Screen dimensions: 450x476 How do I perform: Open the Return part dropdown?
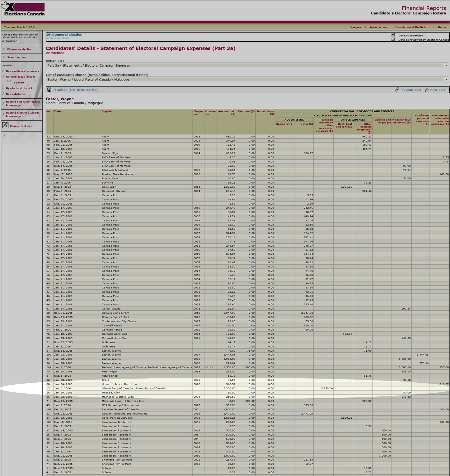pyautogui.click(x=446, y=65)
